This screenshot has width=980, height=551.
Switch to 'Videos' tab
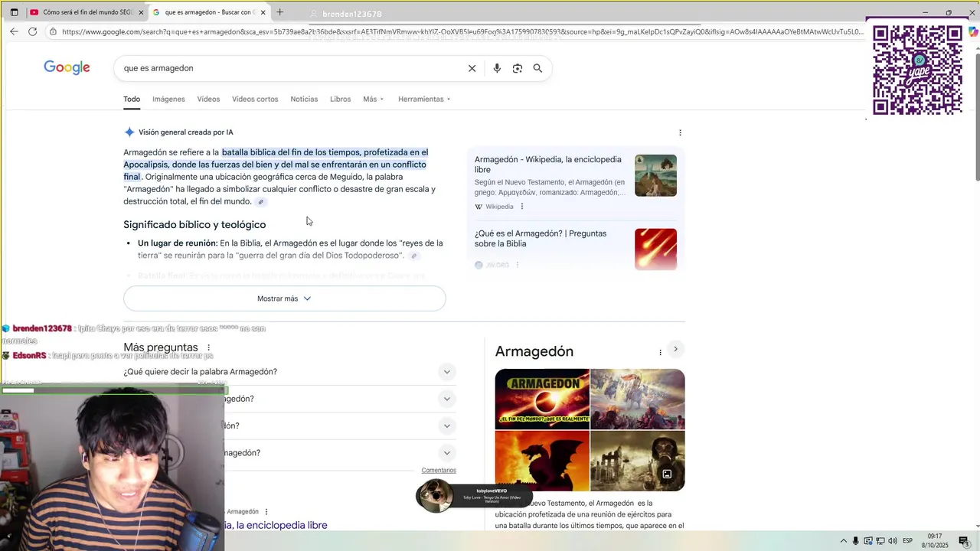tap(208, 99)
